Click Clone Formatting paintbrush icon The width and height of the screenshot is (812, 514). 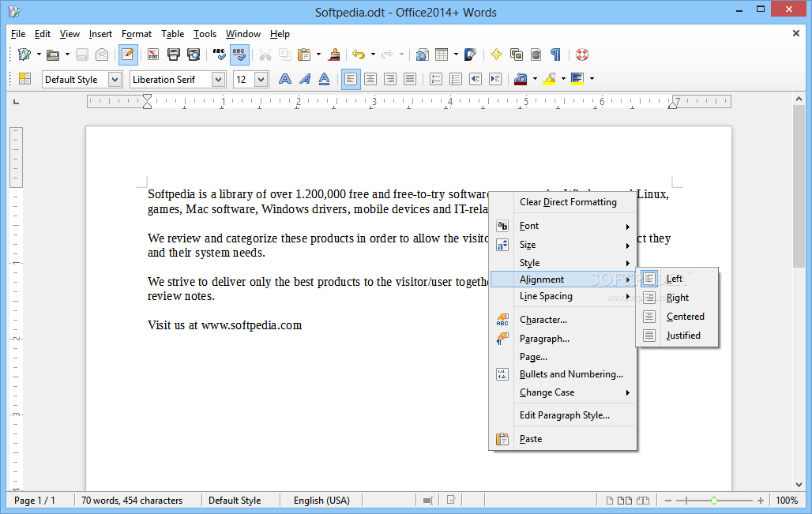click(335, 54)
